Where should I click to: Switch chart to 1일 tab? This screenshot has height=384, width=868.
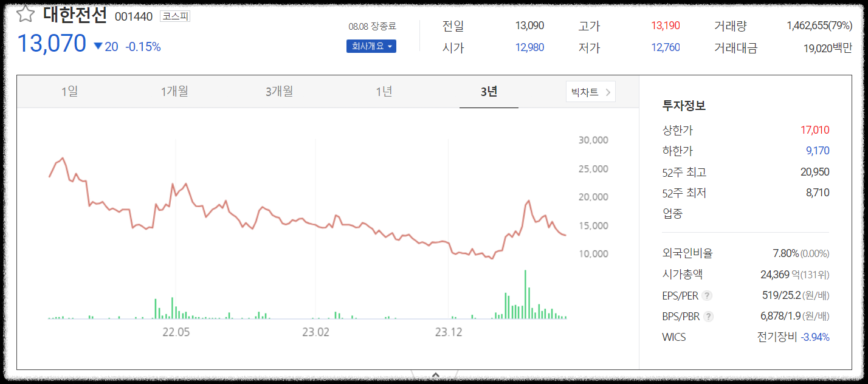(x=69, y=92)
